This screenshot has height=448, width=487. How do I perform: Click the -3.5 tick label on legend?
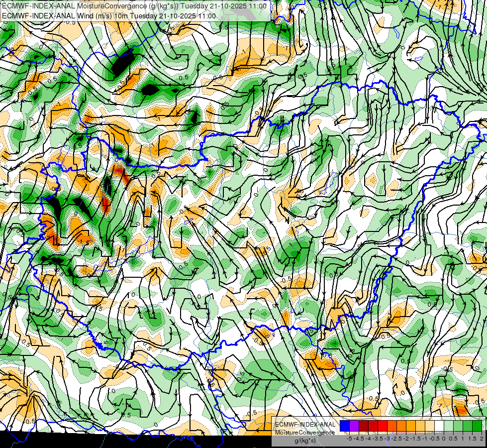378,439
